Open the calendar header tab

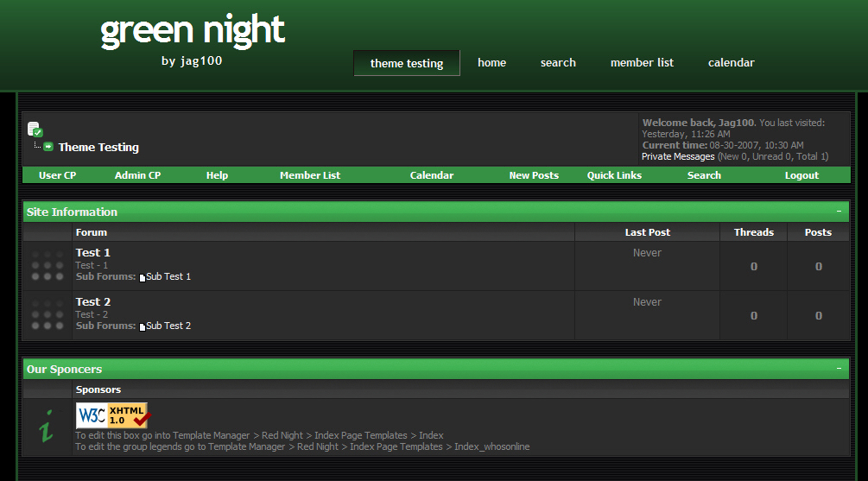coord(732,62)
